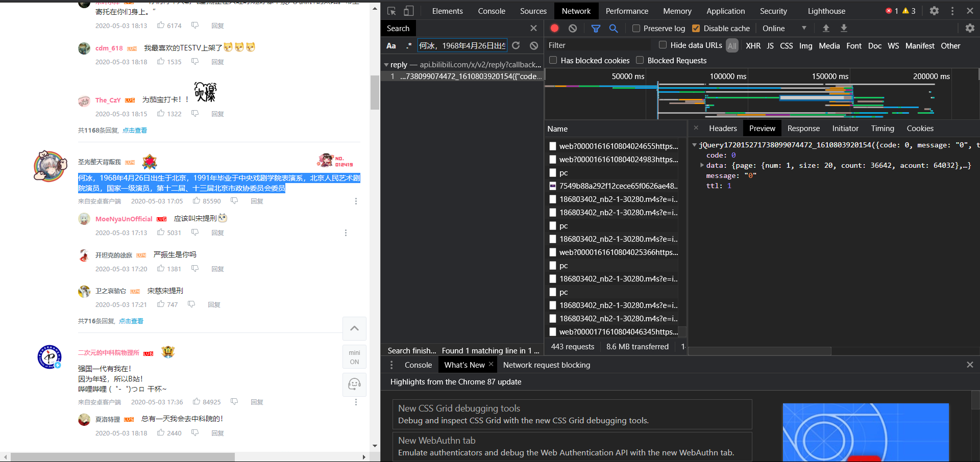Open the Headers tab of request

click(723, 129)
